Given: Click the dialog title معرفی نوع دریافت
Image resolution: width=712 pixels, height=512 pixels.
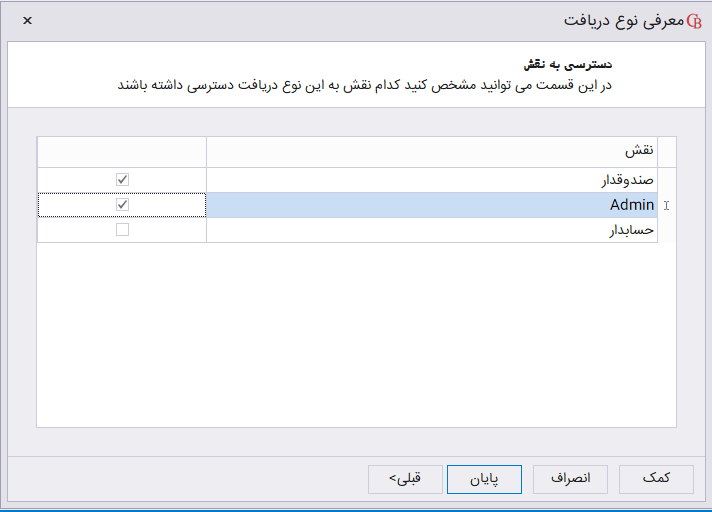Looking at the screenshot, I should pyautogui.click(x=621, y=20).
